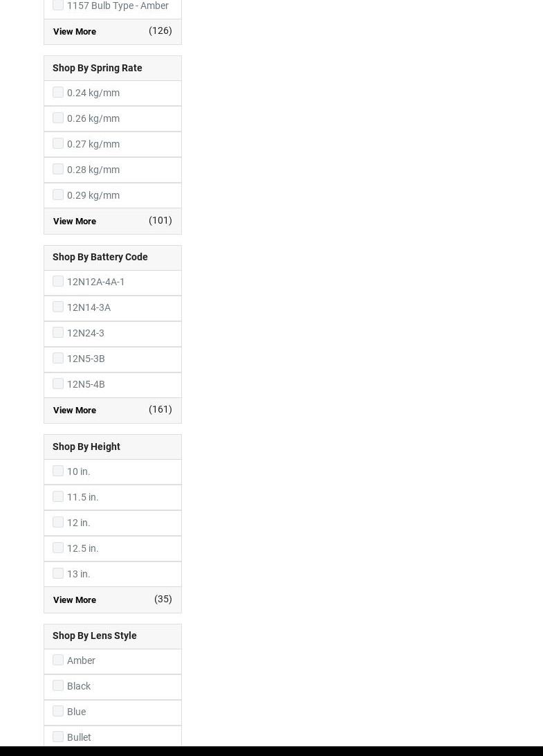
Task: Expand View More under Spring Rate
Action: 75,221
